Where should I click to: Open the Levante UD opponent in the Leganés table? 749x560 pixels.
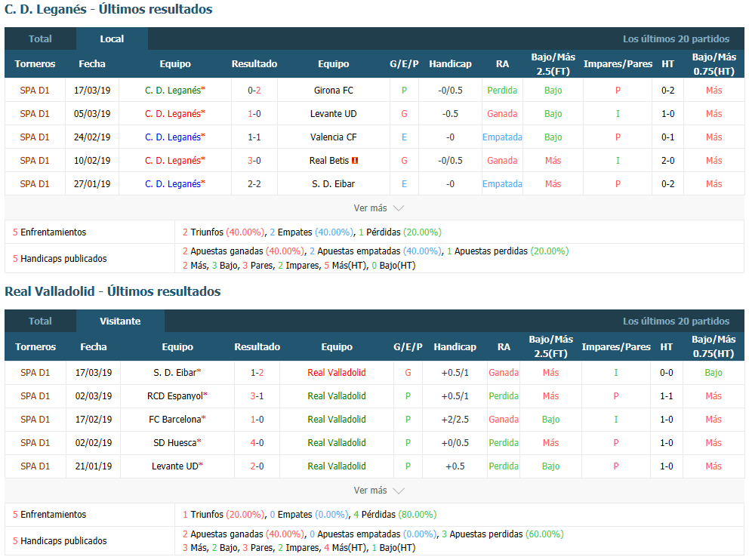(334, 114)
